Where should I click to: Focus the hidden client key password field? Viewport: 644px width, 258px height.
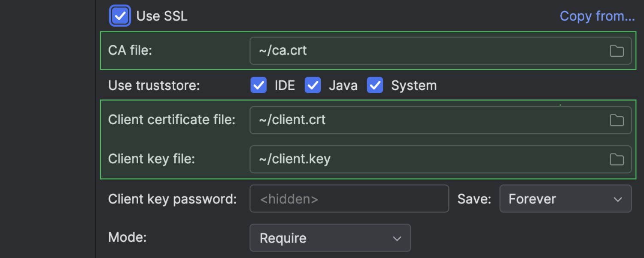(349, 199)
